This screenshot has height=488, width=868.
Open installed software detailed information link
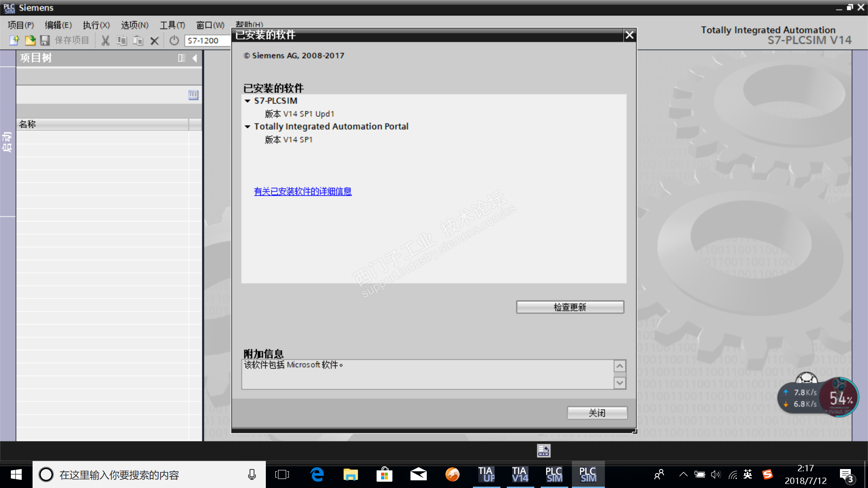pos(302,191)
